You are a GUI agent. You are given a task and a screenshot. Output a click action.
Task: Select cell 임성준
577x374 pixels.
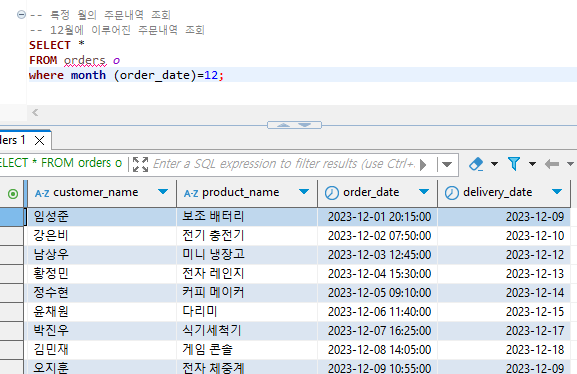102,216
